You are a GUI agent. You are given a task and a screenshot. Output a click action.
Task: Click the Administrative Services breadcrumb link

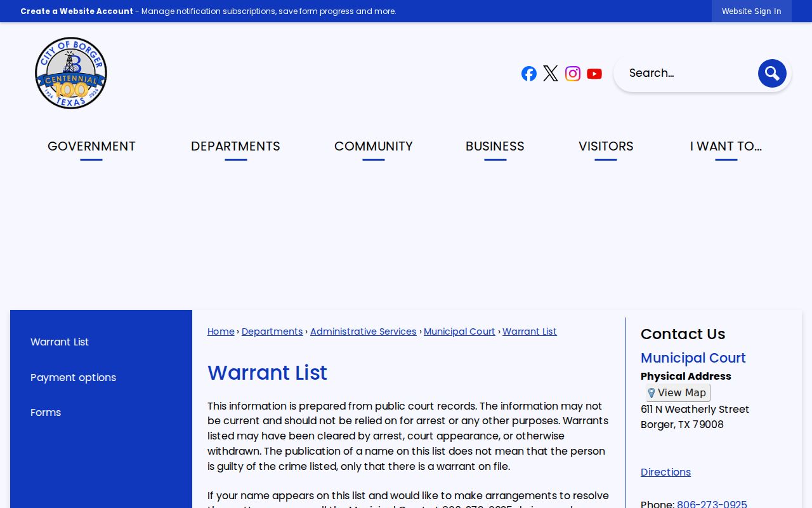click(x=363, y=331)
